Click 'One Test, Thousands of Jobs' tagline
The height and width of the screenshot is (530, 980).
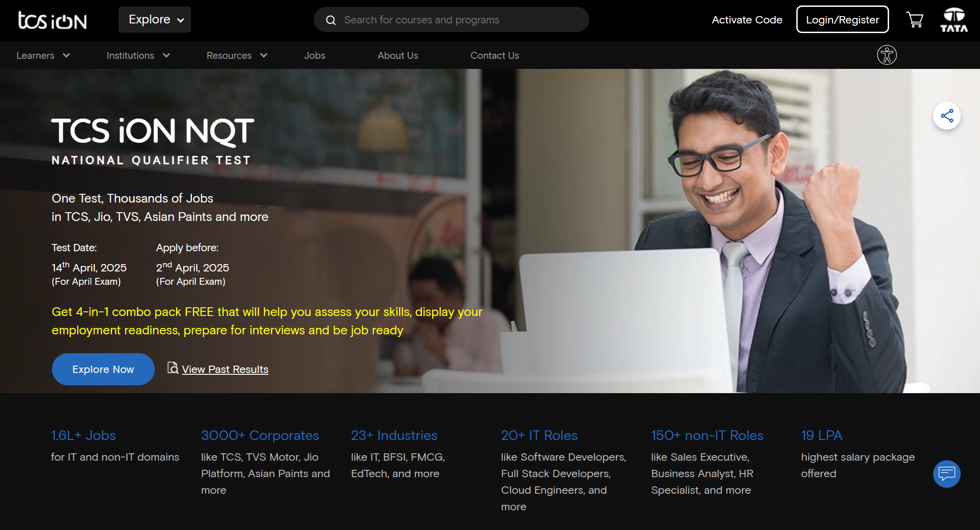point(132,198)
